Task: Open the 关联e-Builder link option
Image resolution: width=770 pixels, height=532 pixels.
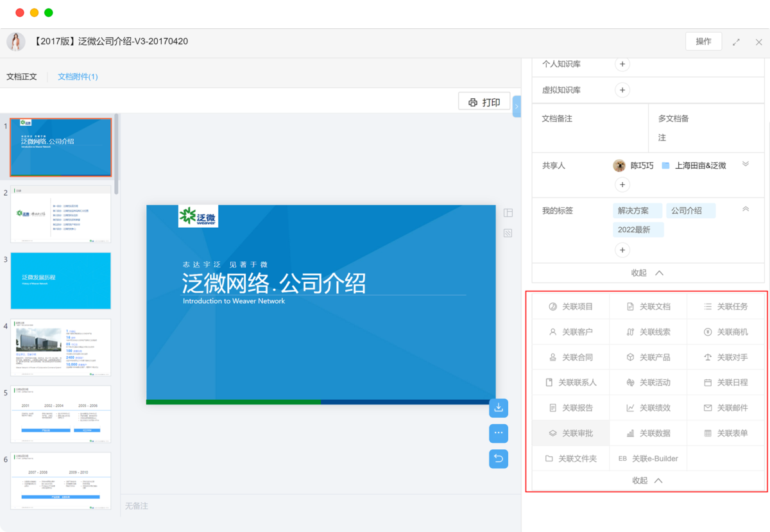Action: pos(648,458)
